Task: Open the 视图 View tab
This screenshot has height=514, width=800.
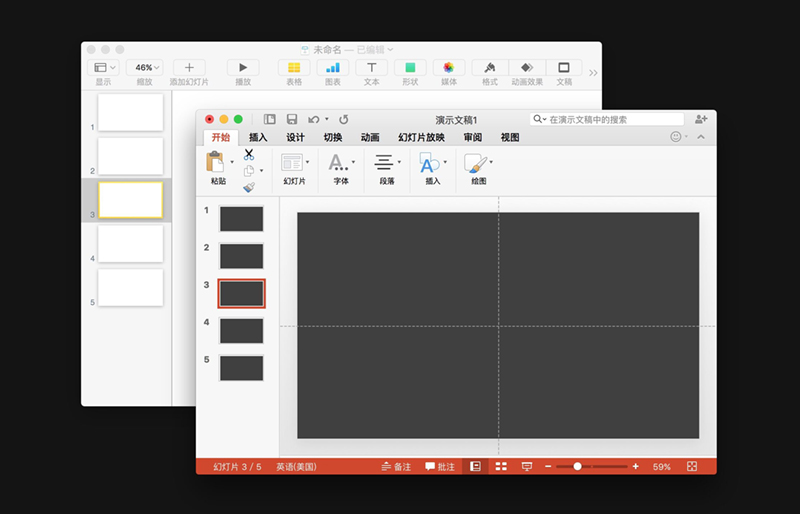Action: [510, 137]
